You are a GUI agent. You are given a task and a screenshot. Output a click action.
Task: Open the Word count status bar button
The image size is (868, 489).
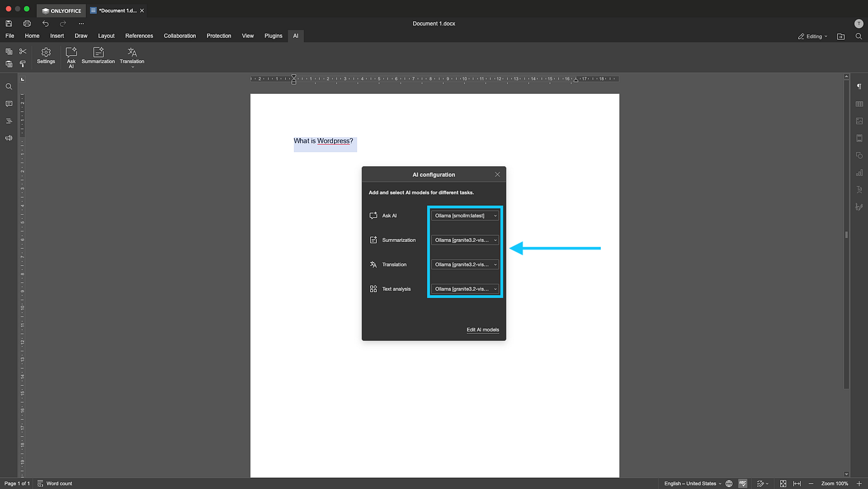tap(55, 483)
